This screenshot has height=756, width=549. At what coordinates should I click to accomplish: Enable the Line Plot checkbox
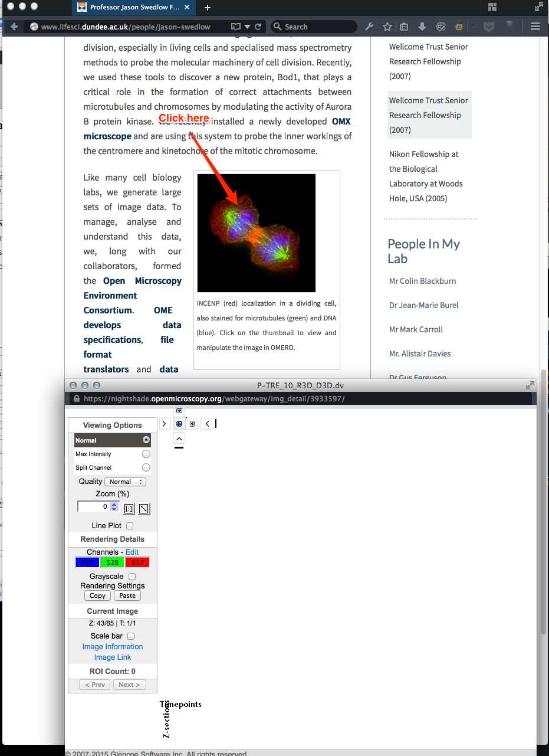[130, 526]
